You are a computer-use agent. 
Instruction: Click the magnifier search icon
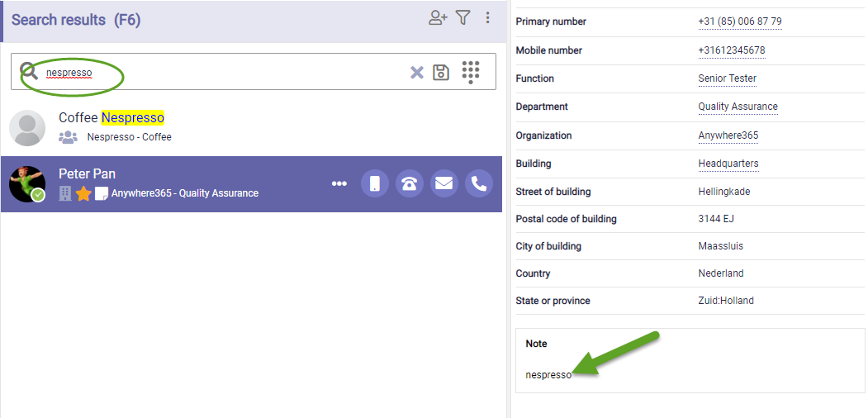point(29,71)
